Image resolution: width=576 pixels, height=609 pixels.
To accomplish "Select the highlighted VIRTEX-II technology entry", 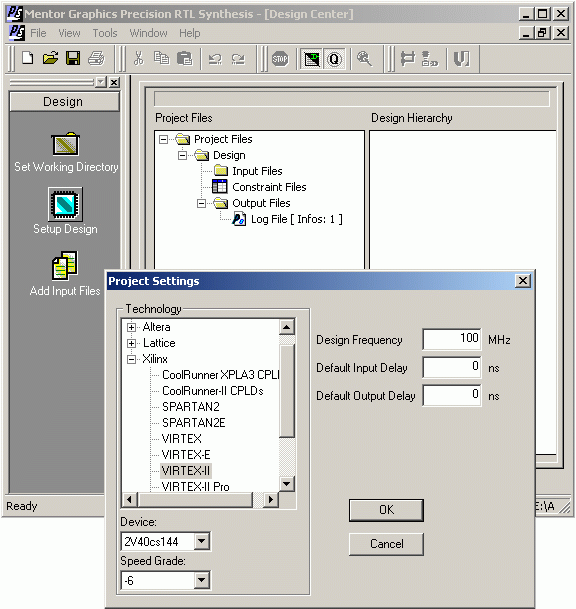I will 186,470.
